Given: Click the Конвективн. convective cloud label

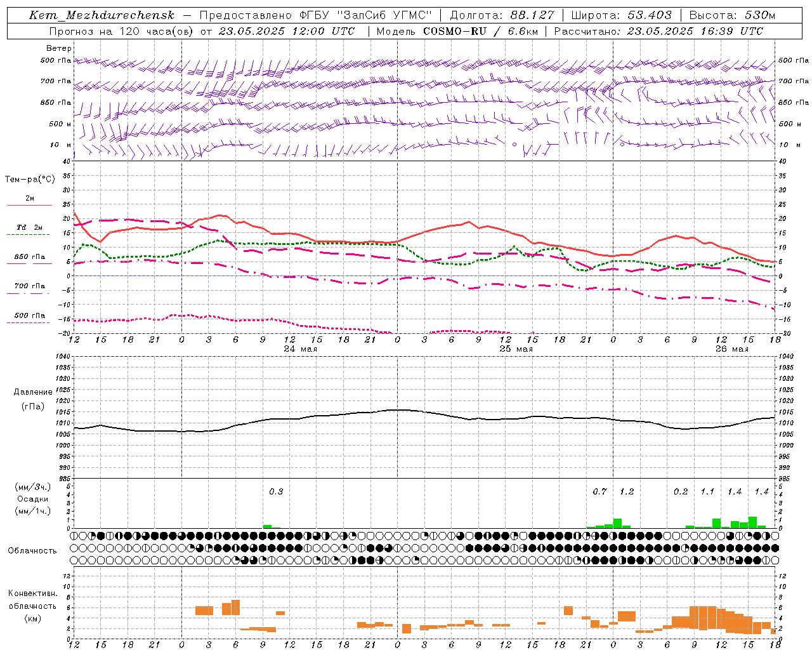Looking at the screenshot, I should pyautogui.click(x=33, y=594).
